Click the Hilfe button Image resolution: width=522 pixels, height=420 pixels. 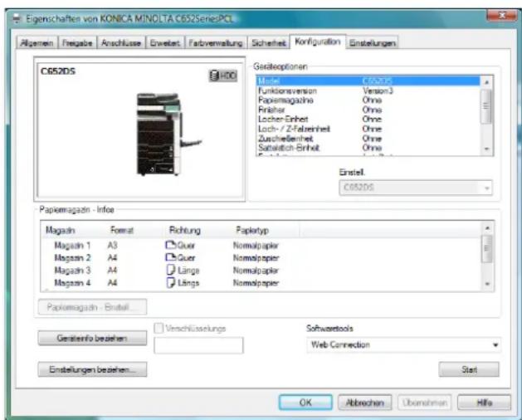(x=485, y=403)
